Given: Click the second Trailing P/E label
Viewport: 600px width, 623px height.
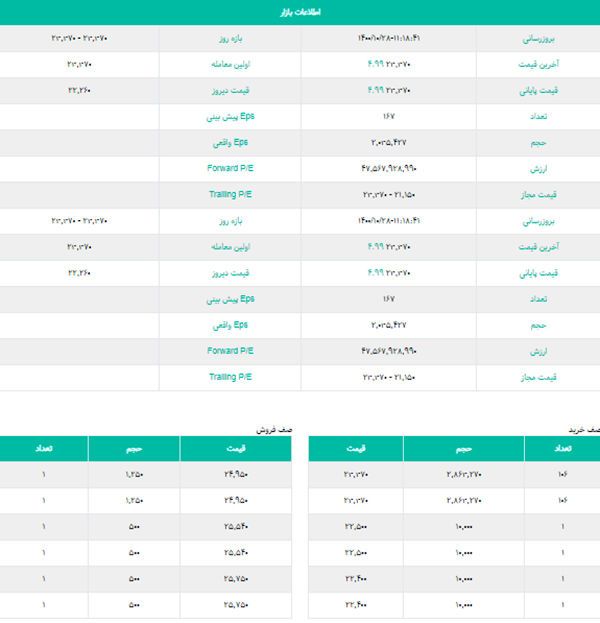Looking at the screenshot, I should tap(230, 377).
